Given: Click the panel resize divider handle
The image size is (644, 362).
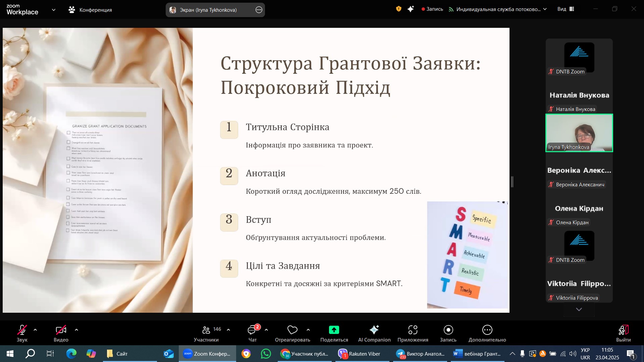Looking at the screenshot, I should click(x=512, y=182).
